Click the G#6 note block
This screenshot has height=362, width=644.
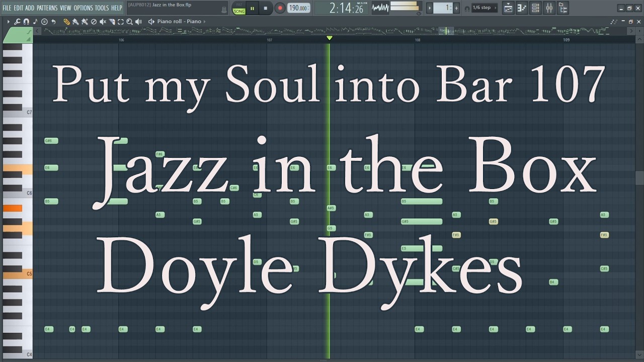[51, 141]
